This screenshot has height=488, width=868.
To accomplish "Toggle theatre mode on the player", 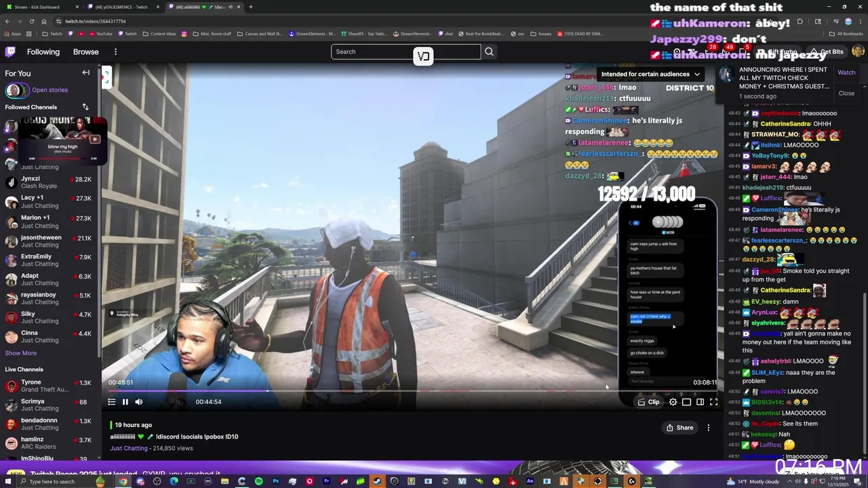I will point(700,402).
